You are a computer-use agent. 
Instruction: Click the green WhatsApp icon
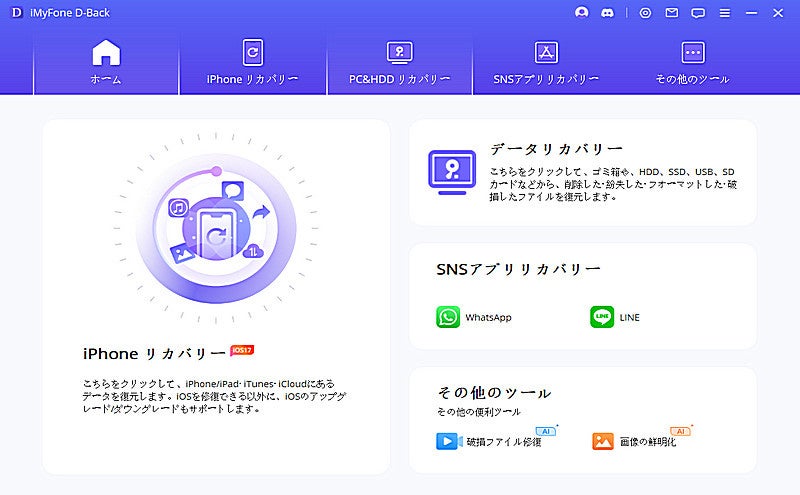click(x=448, y=317)
